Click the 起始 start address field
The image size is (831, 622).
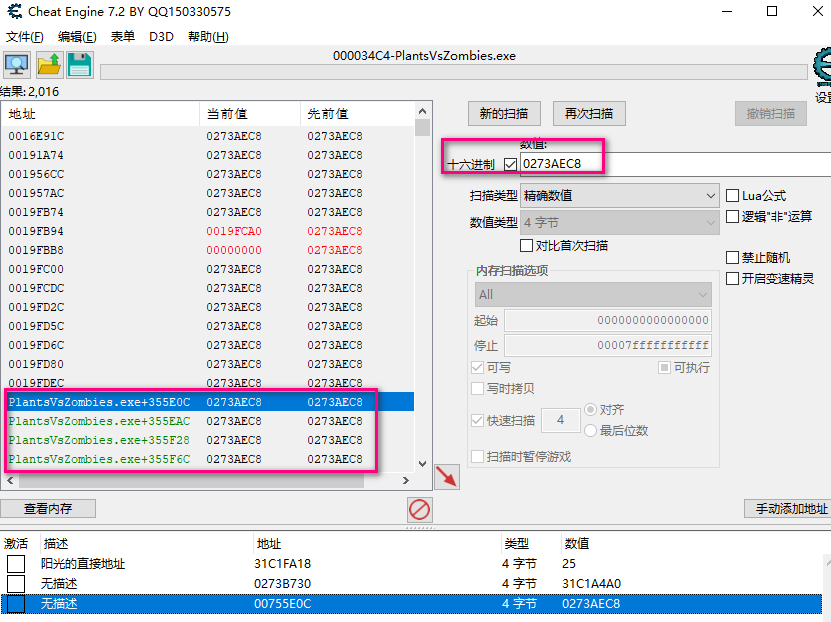(x=607, y=320)
